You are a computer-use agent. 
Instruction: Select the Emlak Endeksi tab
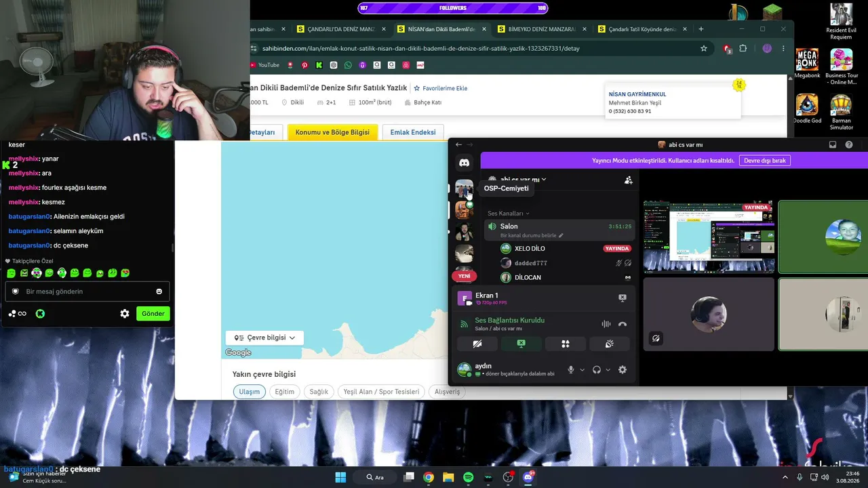coord(413,132)
